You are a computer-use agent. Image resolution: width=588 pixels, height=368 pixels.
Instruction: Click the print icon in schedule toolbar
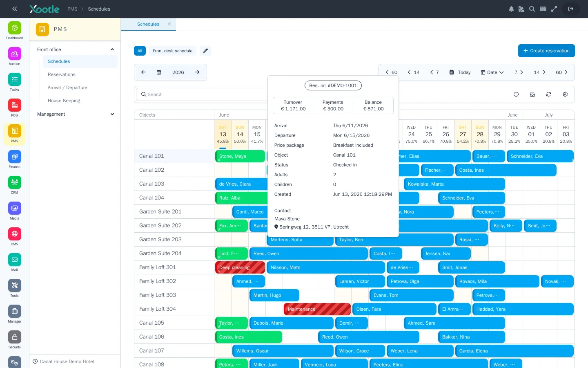tap(532, 94)
